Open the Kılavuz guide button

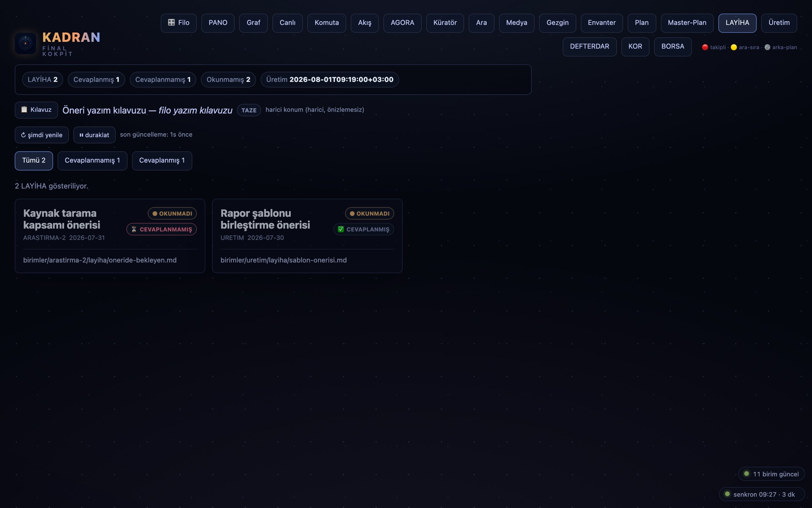coord(36,110)
